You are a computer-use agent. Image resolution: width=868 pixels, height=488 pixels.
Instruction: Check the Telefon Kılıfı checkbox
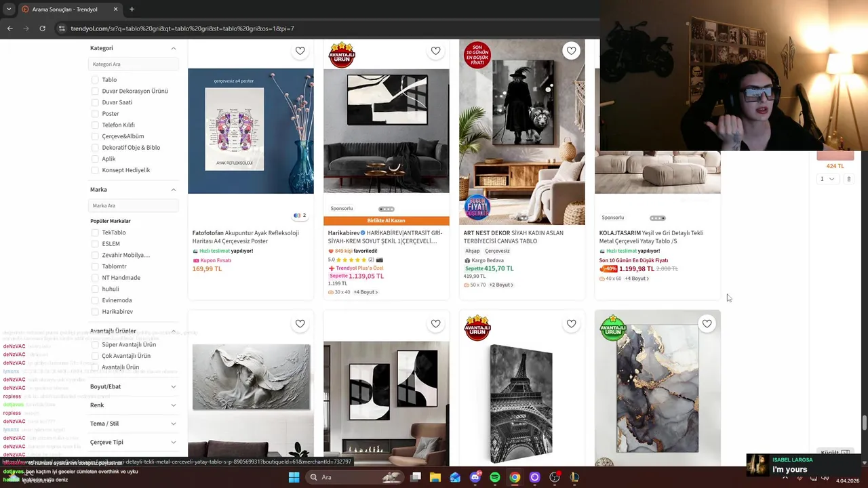click(95, 125)
